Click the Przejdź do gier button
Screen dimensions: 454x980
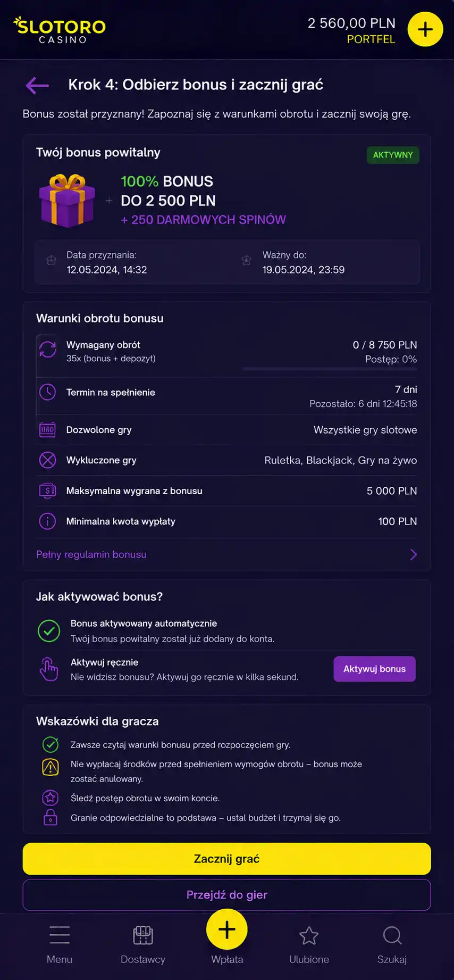click(227, 895)
